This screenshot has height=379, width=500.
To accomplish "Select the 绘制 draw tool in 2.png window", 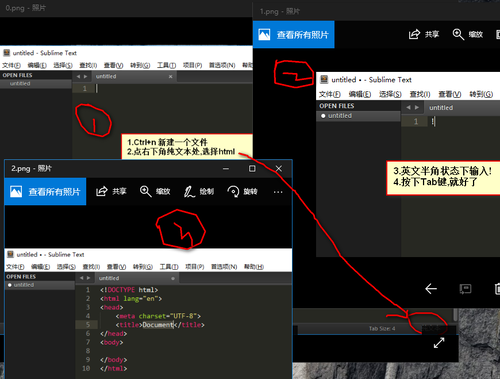I will (189, 192).
